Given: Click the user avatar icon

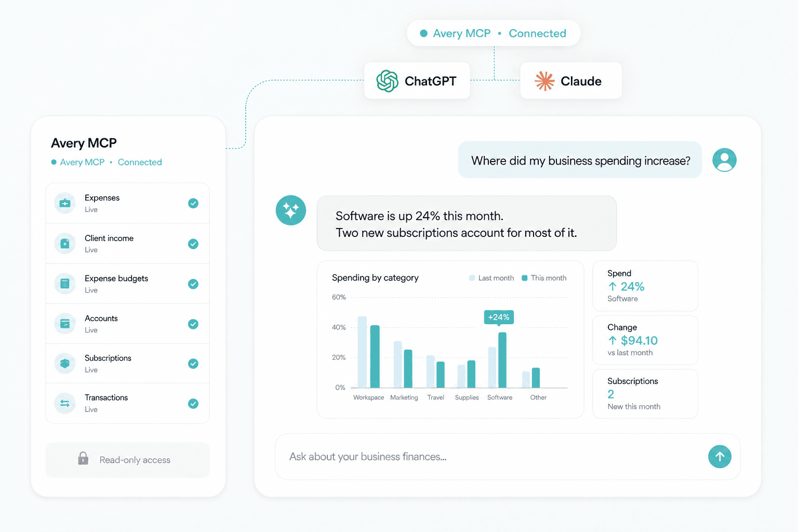Looking at the screenshot, I should [x=724, y=160].
